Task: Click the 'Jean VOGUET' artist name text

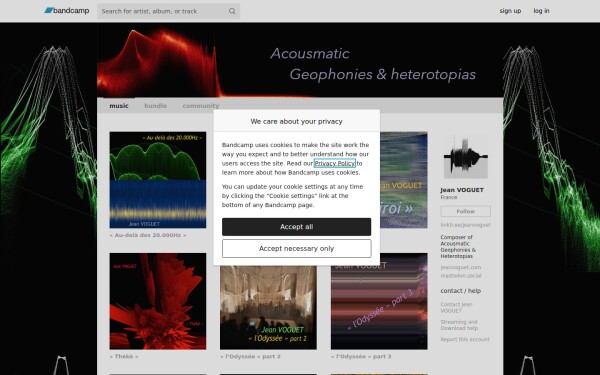Action: coord(462,190)
